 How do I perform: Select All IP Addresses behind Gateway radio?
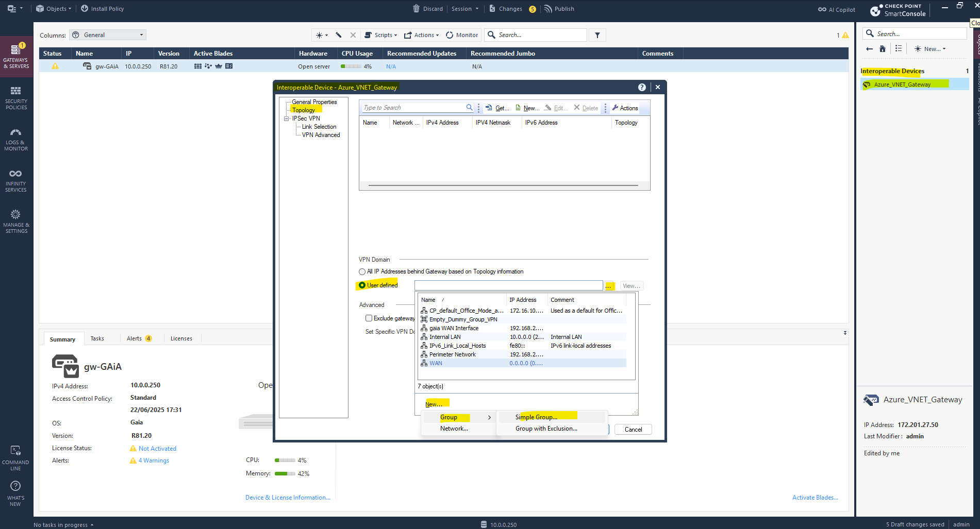[362, 271]
